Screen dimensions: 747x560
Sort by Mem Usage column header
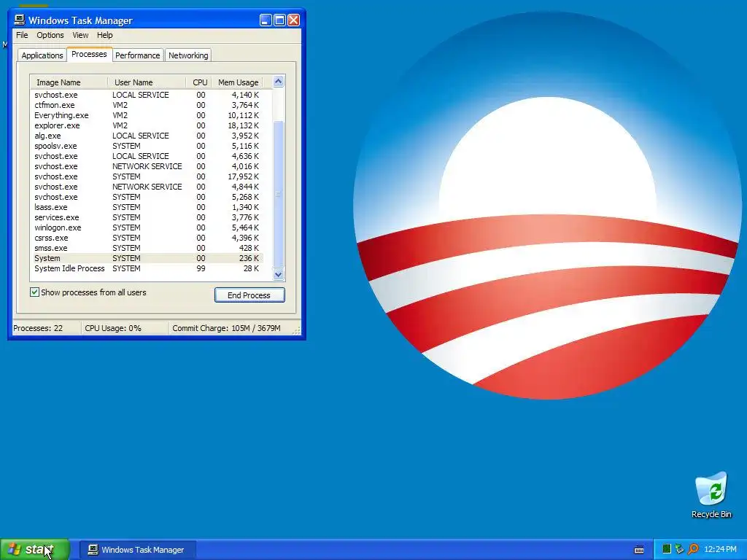tap(237, 82)
